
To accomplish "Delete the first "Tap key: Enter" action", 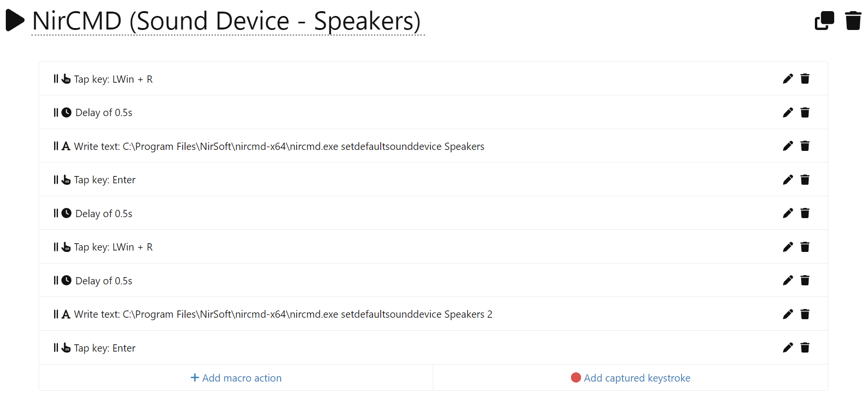I will 805,180.
